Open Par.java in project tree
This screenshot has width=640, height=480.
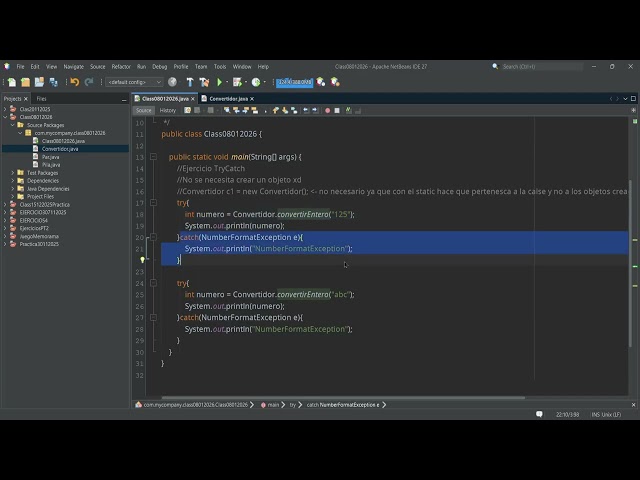coord(51,157)
